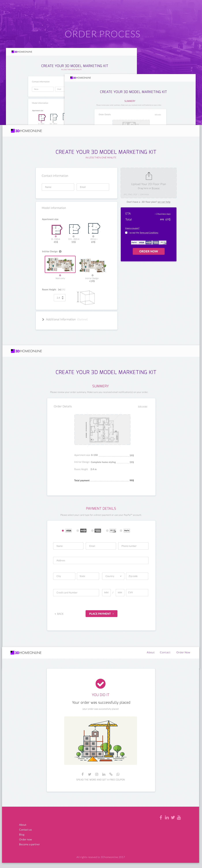Share on LinkedIn from the success card
The image size is (202, 868).
click(x=104, y=774)
